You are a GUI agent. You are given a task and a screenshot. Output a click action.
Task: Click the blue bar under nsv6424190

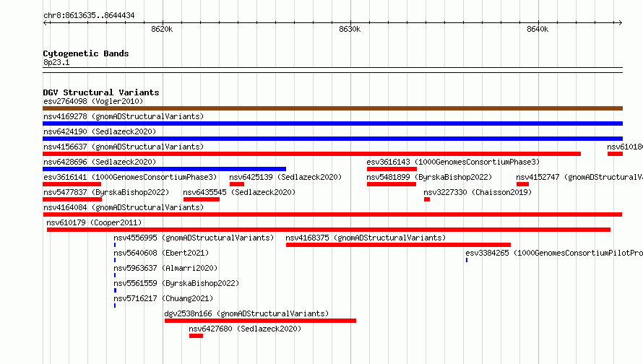coord(332,139)
